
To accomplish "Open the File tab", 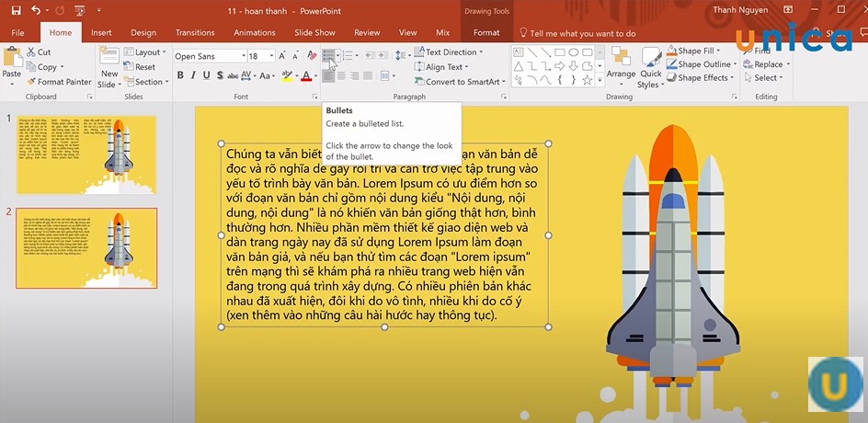I will click(17, 33).
